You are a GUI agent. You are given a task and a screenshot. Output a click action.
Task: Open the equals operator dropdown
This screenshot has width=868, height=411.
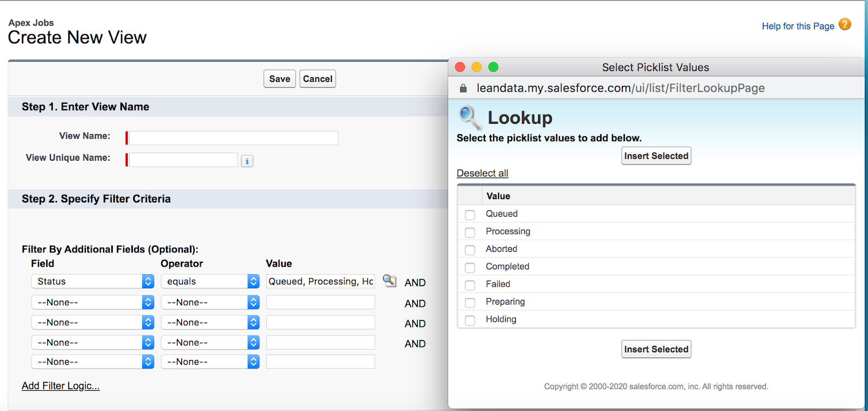(x=210, y=281)
